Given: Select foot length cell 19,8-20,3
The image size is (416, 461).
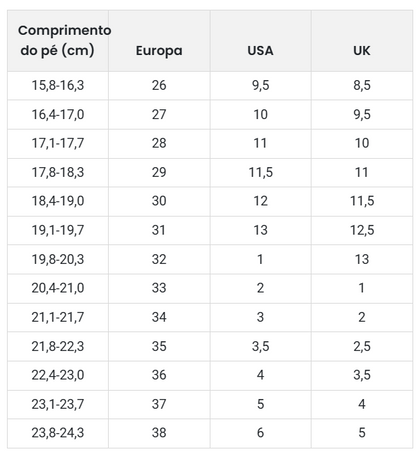Looking at the screenshot, I should pyautogui.click(x=58, y=259).
